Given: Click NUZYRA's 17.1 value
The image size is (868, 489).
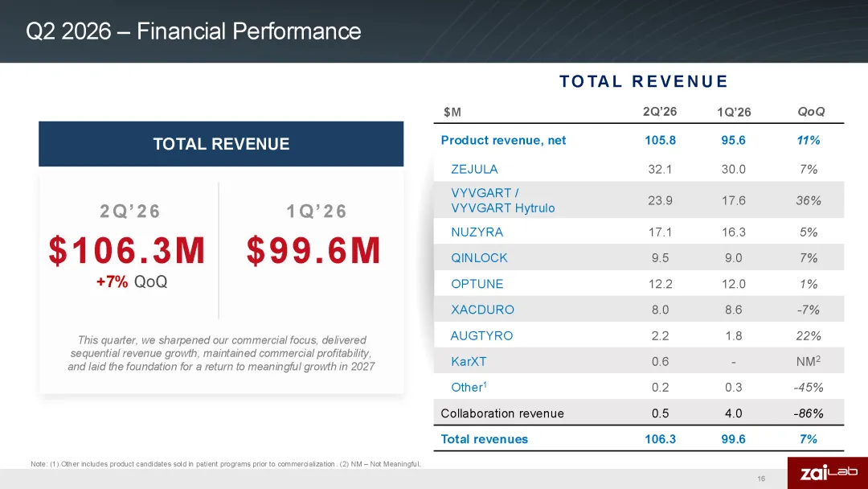Looking at the screenshot, I should pyautogui.click(x=660, y=232).
